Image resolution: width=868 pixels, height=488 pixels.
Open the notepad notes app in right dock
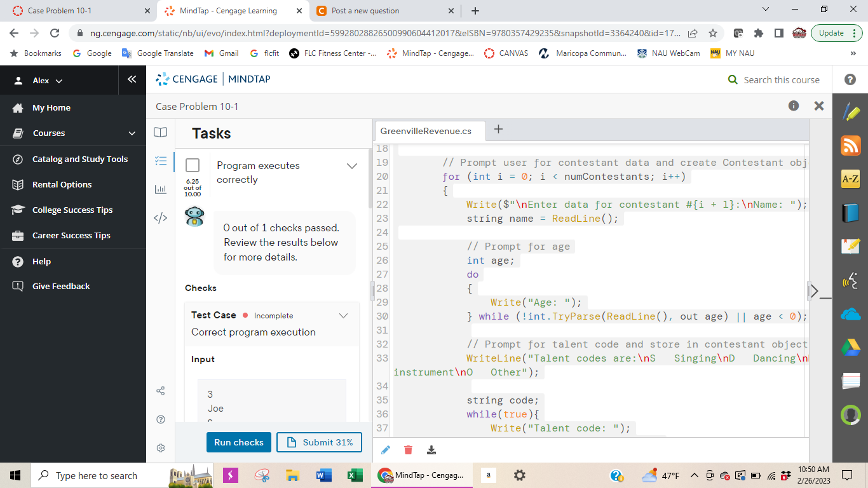pyautogui.click(x=850, y=247)
